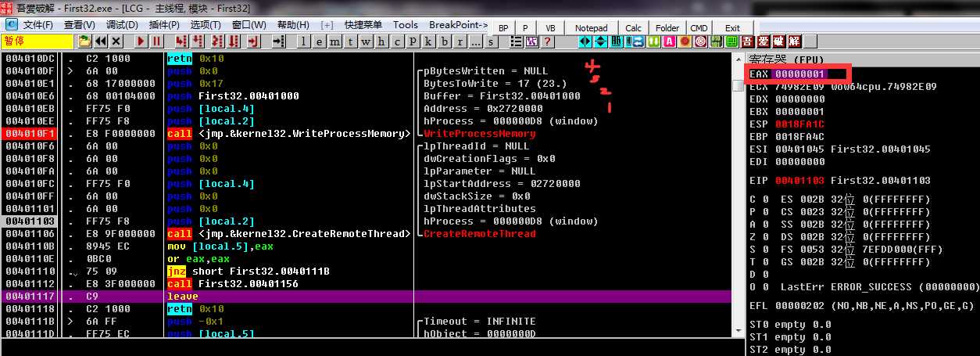Screen dimensions: 980x356
Task: Click the trace into icon
Action: coord(217,41)
